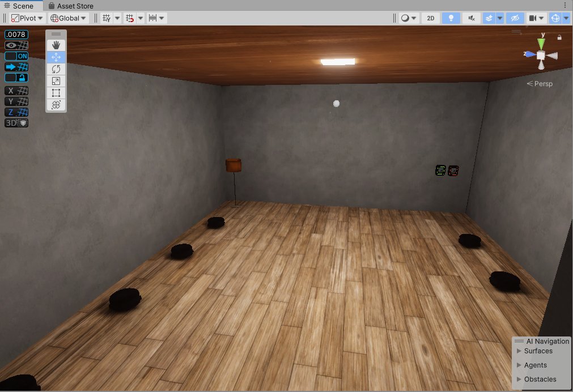Select the Scale tool
This screenshot has width=573, height=392.
[x=56, y=81]
